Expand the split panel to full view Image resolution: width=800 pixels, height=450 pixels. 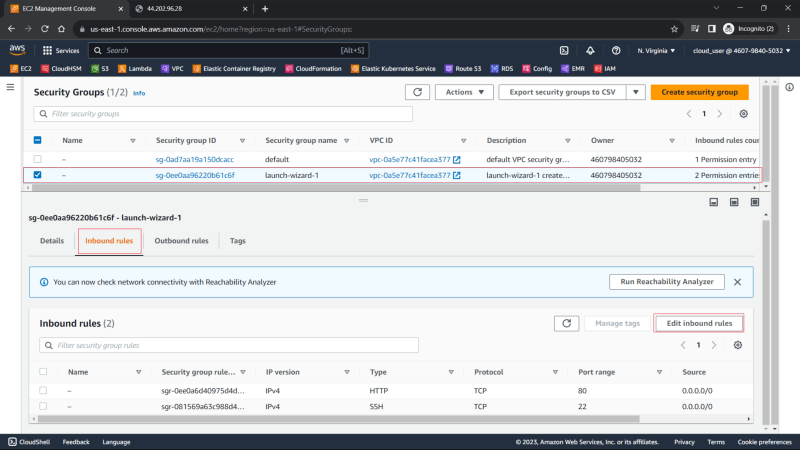(755, 203)
